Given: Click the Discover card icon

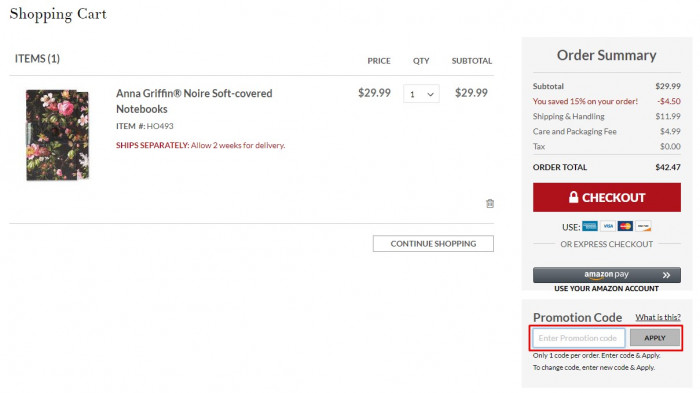Looking at the screenshot, I should (x=643, y=226).
